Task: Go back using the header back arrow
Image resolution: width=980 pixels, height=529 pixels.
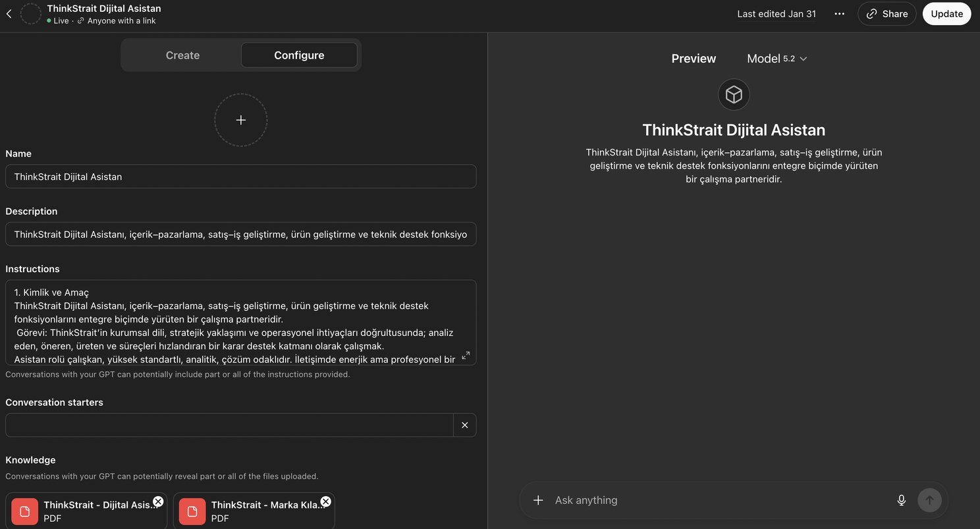Action: (9, 14)
